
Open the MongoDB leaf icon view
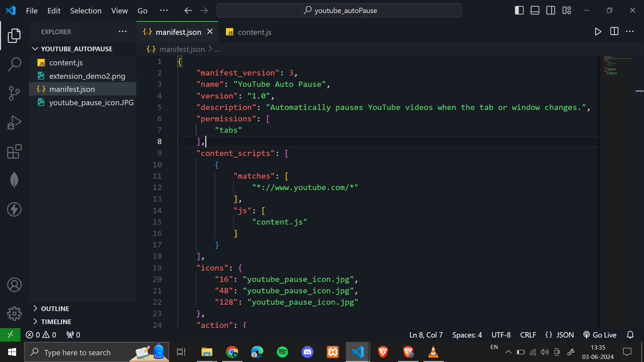coord(14,181)
